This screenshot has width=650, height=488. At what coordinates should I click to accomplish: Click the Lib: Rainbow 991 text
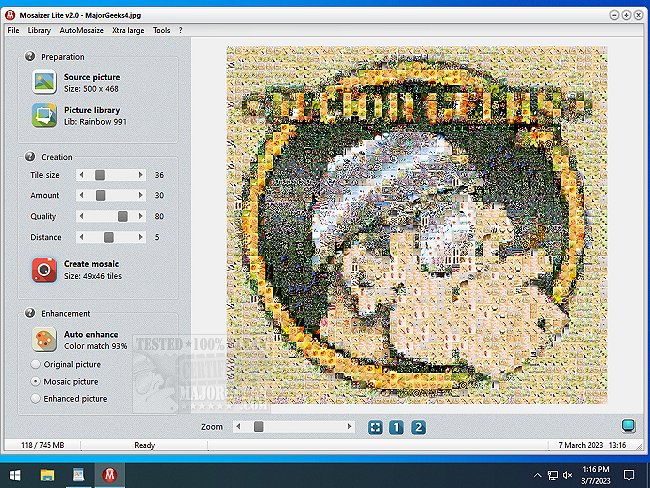(95, 122)
